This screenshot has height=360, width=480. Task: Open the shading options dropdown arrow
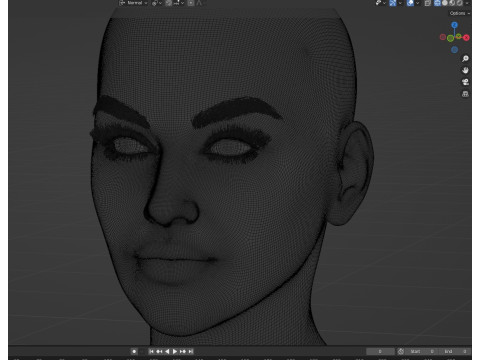pos(467,3)
